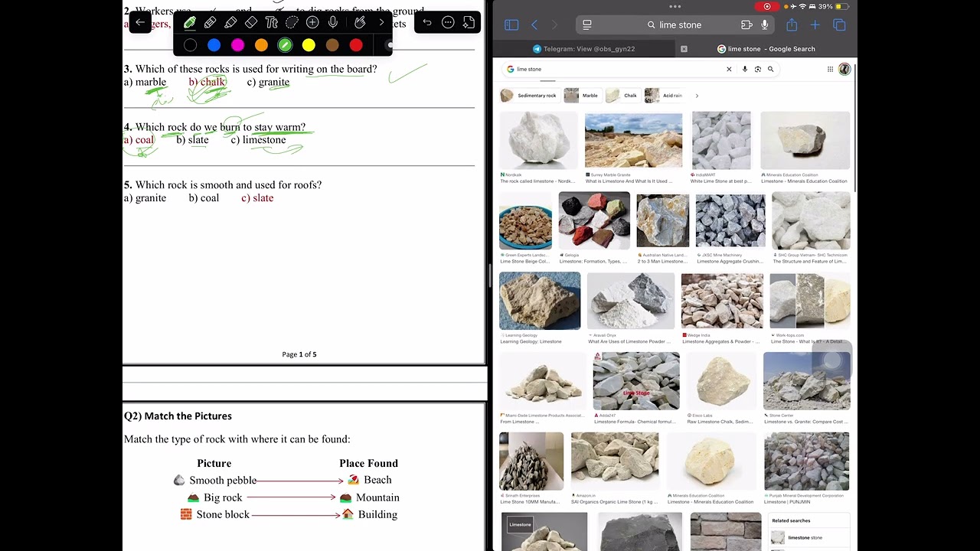Open Aravali Onyx limestone powder image
The height and width of the screenshot is (551, 980).
point(630,301)
